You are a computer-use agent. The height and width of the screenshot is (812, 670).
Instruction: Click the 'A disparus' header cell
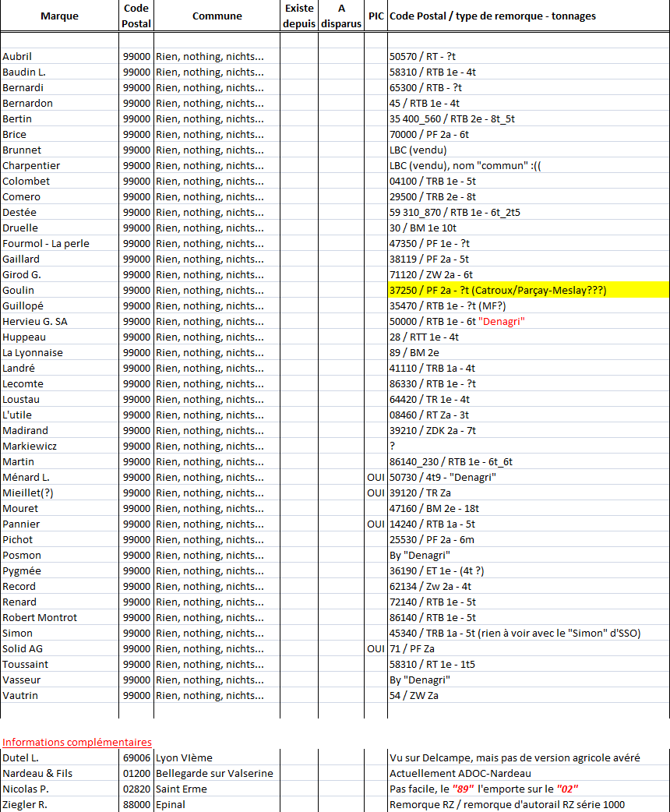[x=341, y=16]
